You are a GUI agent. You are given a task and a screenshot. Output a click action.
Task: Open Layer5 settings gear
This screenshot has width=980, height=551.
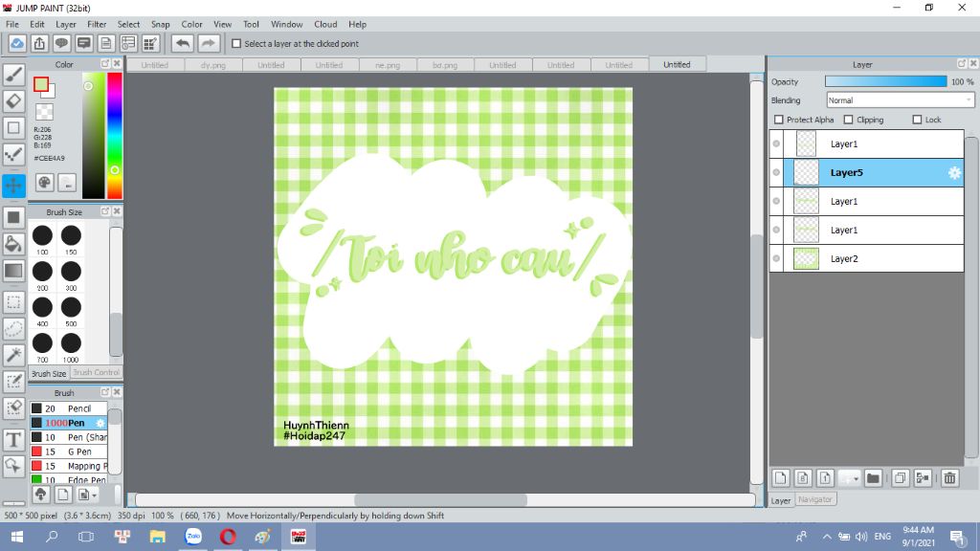954,173
